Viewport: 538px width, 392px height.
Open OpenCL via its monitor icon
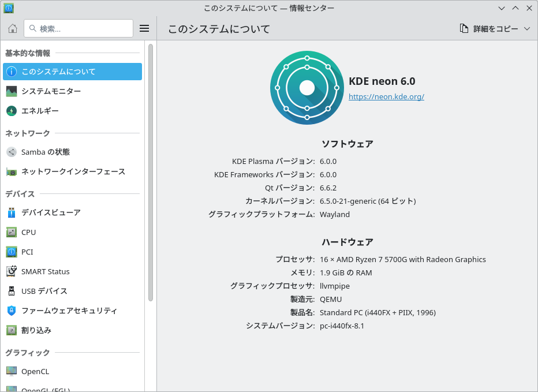(12, 371)
